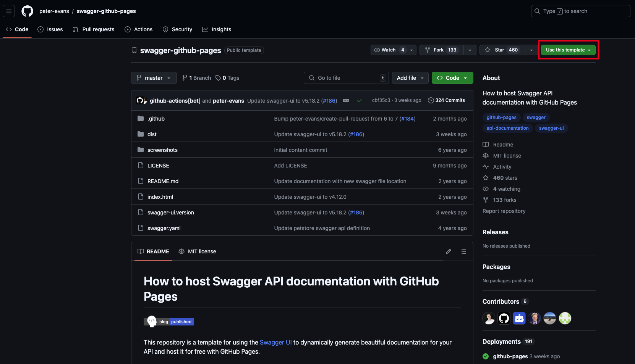Click the Swagger UI hyperlink in README

tap(276, 342)
